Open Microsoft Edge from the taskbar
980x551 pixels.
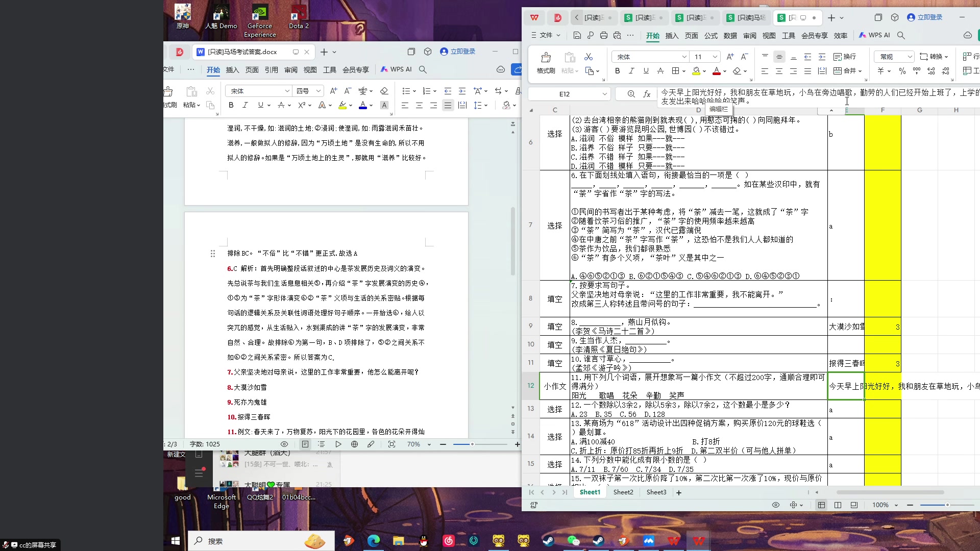374,541
